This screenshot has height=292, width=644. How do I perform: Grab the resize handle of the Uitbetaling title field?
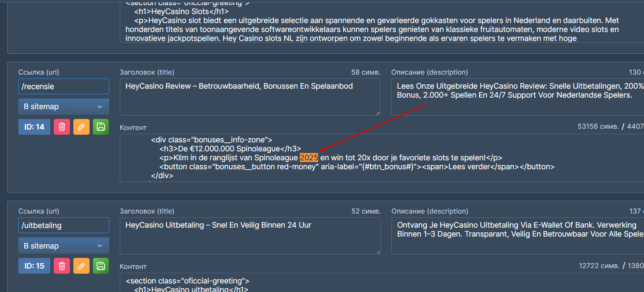(378, 252)
